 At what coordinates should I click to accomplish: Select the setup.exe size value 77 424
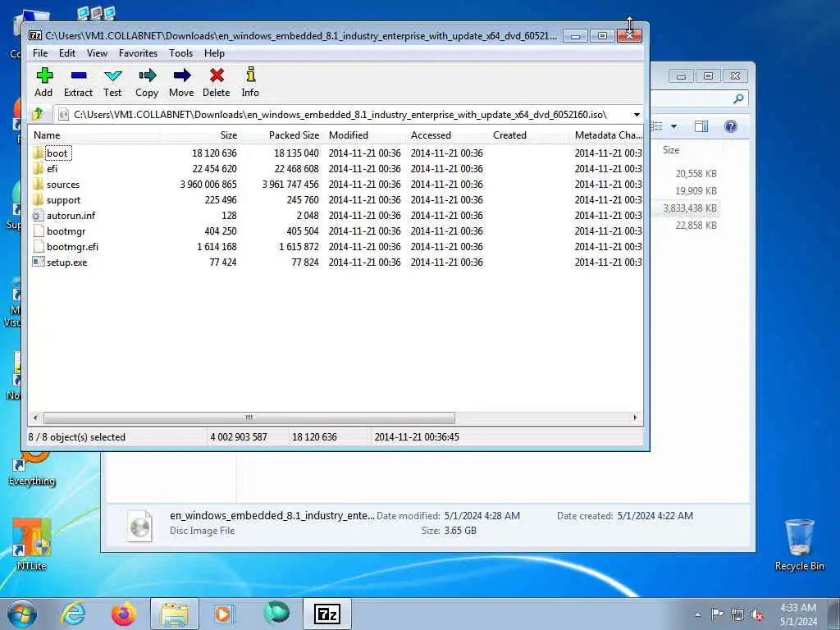[223, 262]
